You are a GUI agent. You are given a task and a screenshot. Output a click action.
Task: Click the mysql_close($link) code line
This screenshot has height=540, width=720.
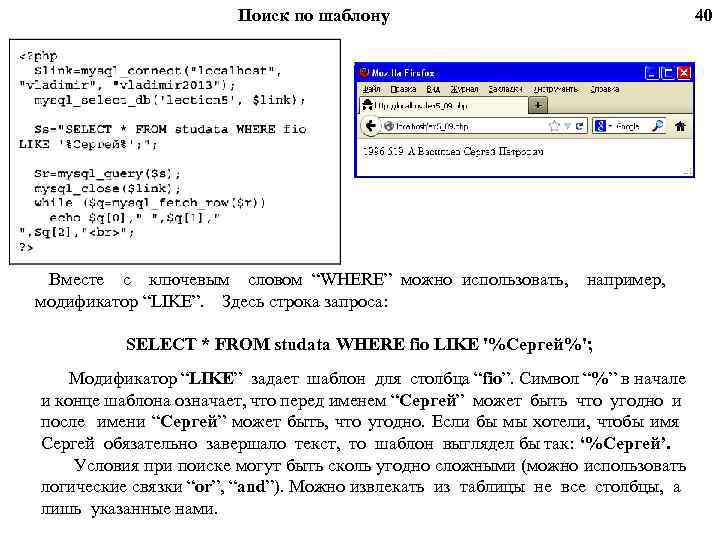[x=107, y=188]
